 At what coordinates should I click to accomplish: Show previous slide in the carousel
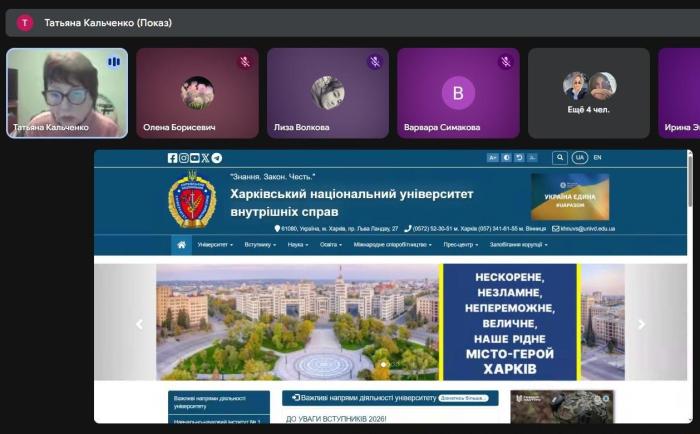pyautogui.click(x=140, y=324)
